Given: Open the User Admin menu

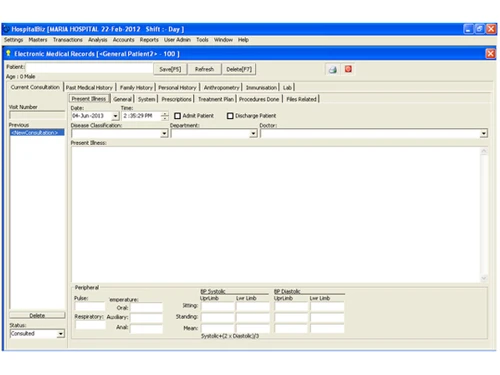Looking at the screenshot, I should click(177, 40).
